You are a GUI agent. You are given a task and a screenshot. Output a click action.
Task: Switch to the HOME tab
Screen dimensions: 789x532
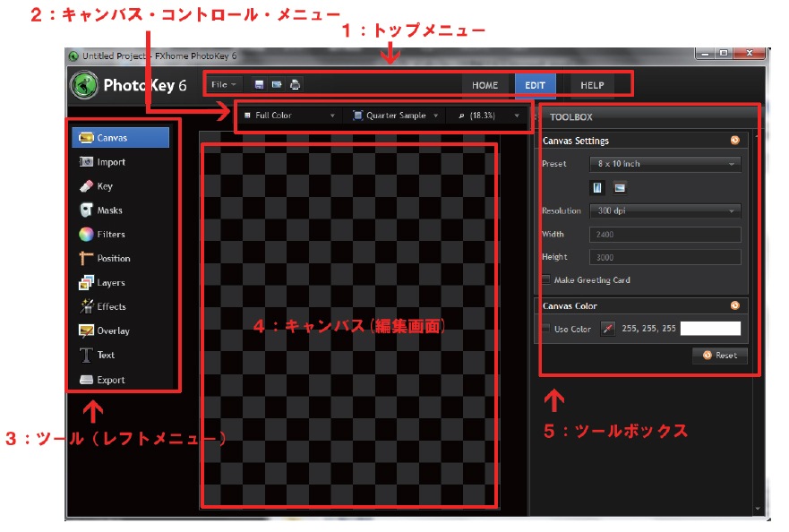[485, 86]
